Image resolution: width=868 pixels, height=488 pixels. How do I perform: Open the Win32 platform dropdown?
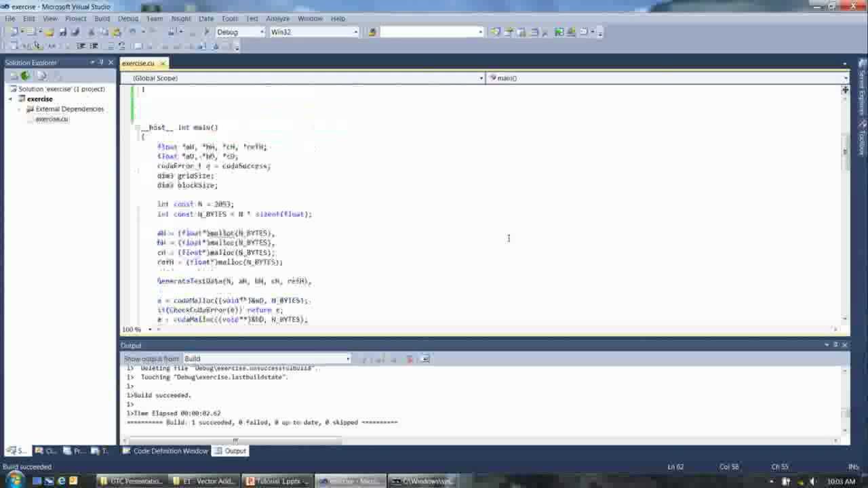click(x=355, y=32)
